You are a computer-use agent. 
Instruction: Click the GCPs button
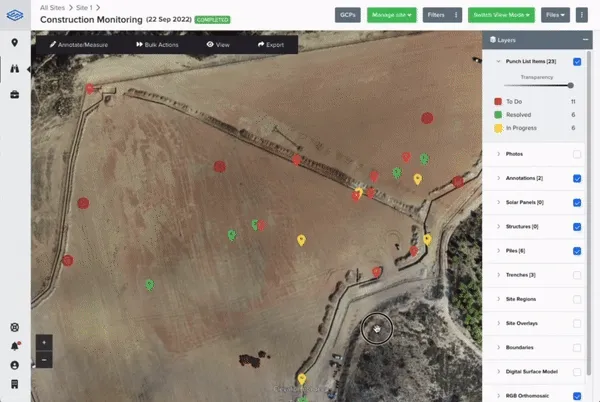(x=347, y=15)
